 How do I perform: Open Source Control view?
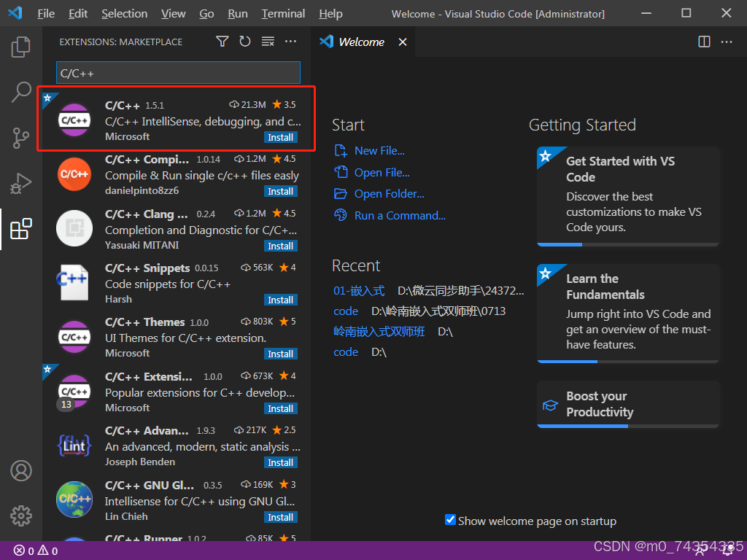[x=21, y=138]
